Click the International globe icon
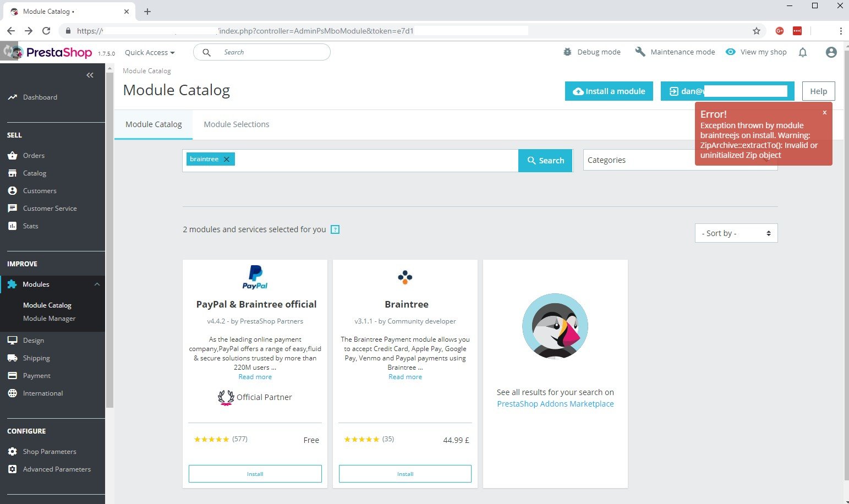The width and height of the screenshot is (849, 504). [12, 393]
